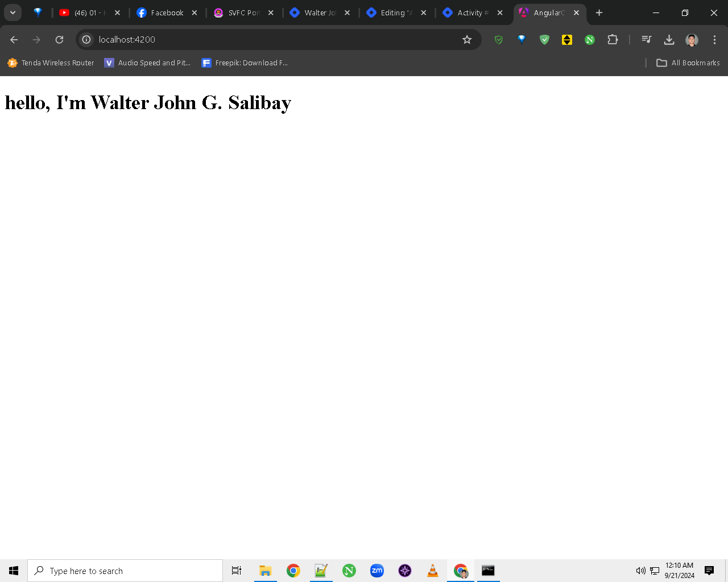Image resolution: width=728 pixels, height=582 pixels.
Task: Open the Chrome profile avatar
Action: click(x=692, y=40)
